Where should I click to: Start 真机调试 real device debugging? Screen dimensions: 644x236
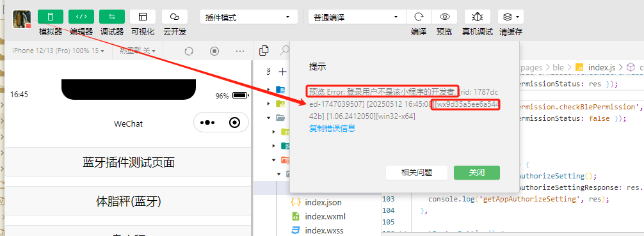pyautogui.click(x=478, y=17)
